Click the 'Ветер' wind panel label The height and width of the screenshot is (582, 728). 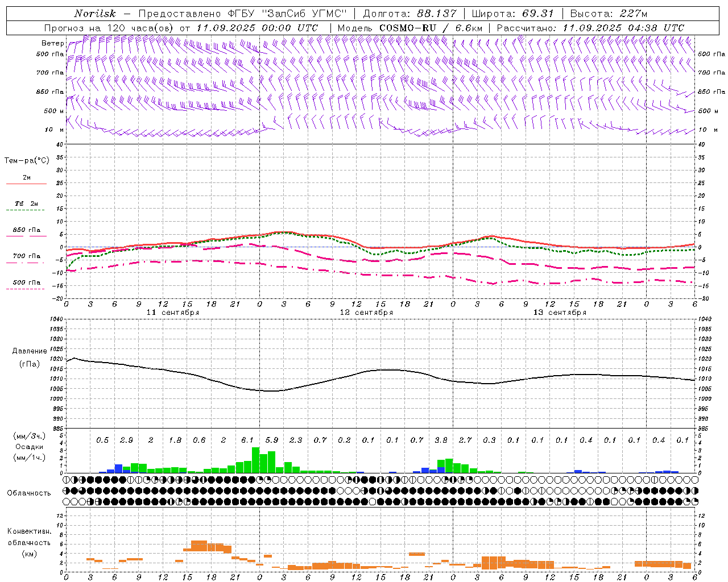[52, 43]
